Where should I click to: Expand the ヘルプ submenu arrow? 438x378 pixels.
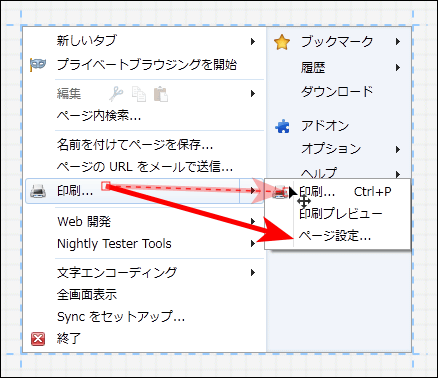pos(398,174)
